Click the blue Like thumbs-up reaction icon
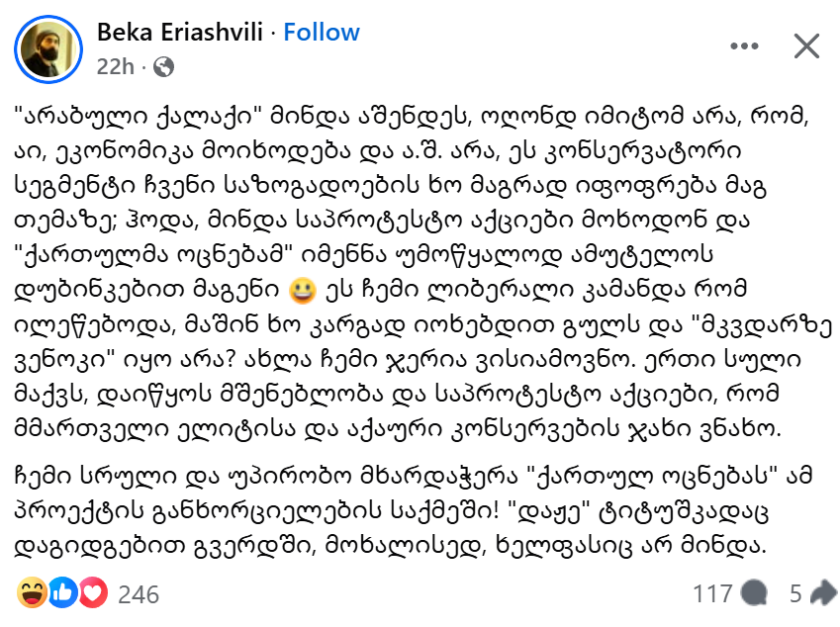The image size is (840, 627). pyautogui.click(x=62, y=593)
